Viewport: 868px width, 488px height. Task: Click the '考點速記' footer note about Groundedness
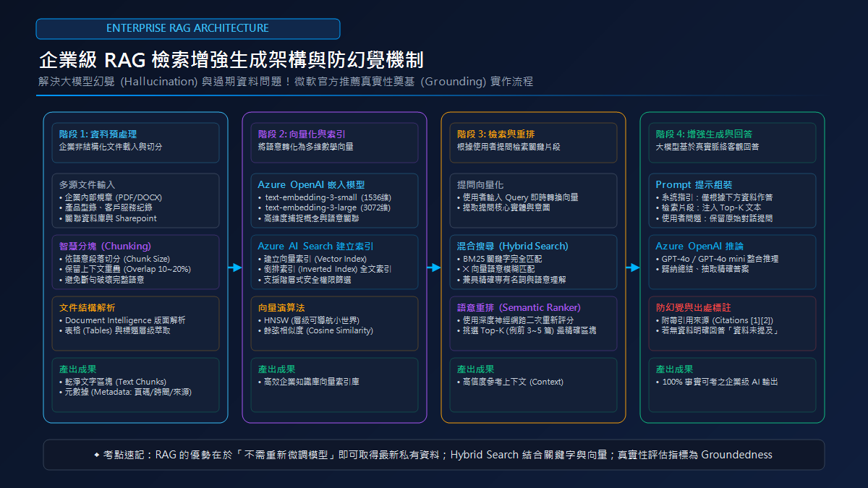[433, 455]
